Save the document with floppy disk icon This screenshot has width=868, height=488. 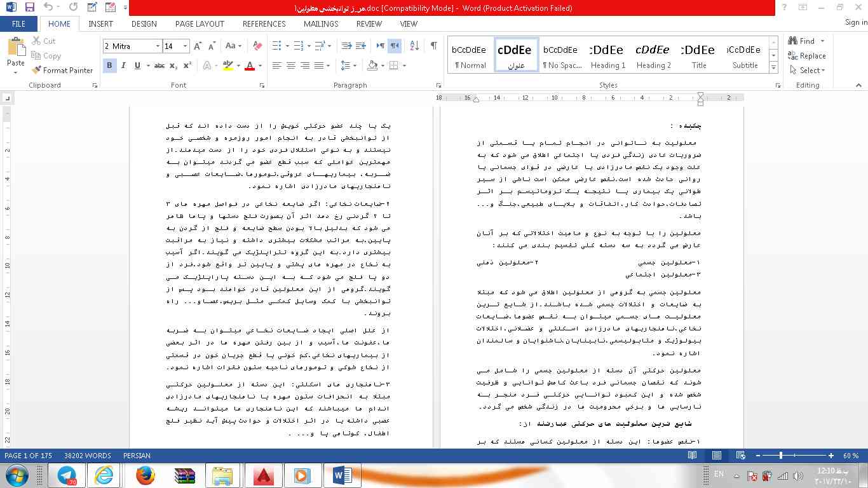[x=29, y=8]
